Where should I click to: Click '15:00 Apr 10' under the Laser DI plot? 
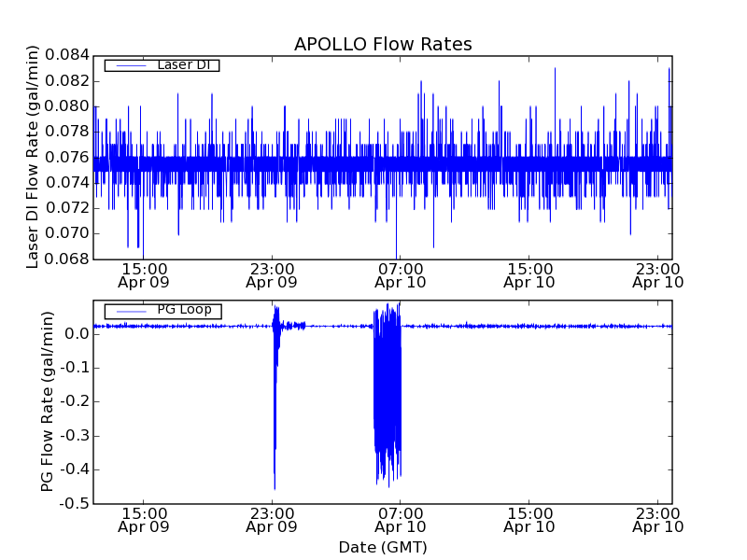coord(529,275)
